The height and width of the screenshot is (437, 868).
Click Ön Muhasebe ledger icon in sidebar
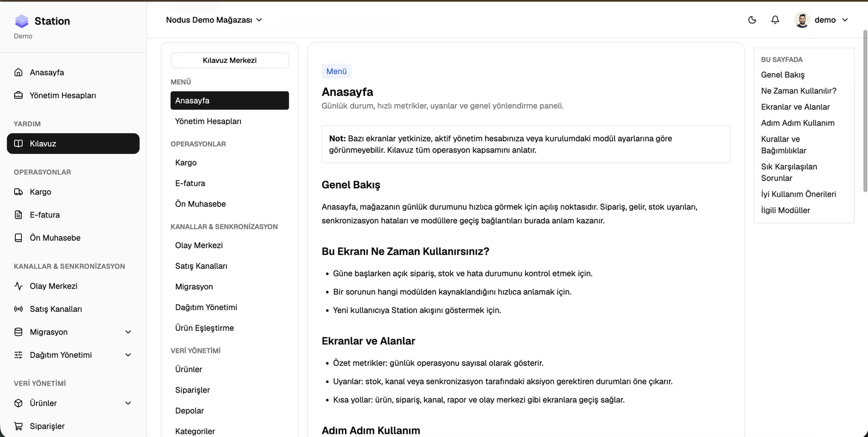(18, 237)
